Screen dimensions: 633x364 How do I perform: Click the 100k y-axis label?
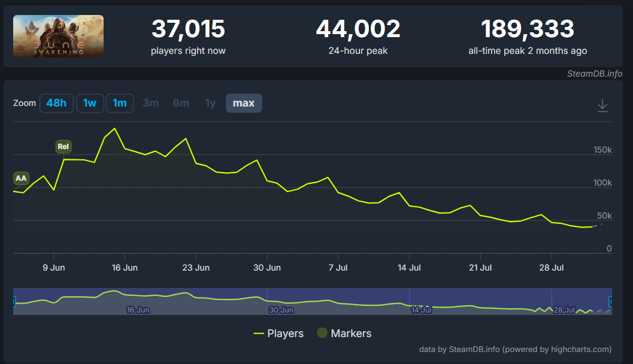tap(602, 183)
